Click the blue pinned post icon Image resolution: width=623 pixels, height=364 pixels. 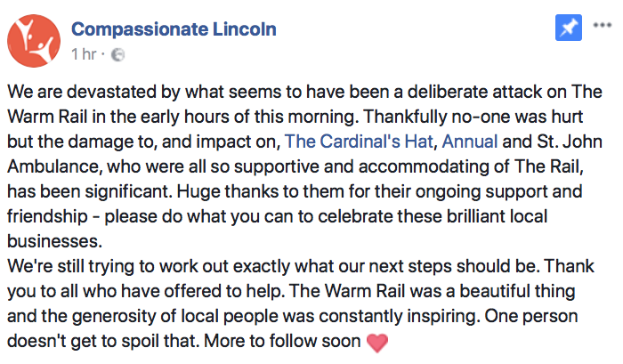(x=568, y=28)
